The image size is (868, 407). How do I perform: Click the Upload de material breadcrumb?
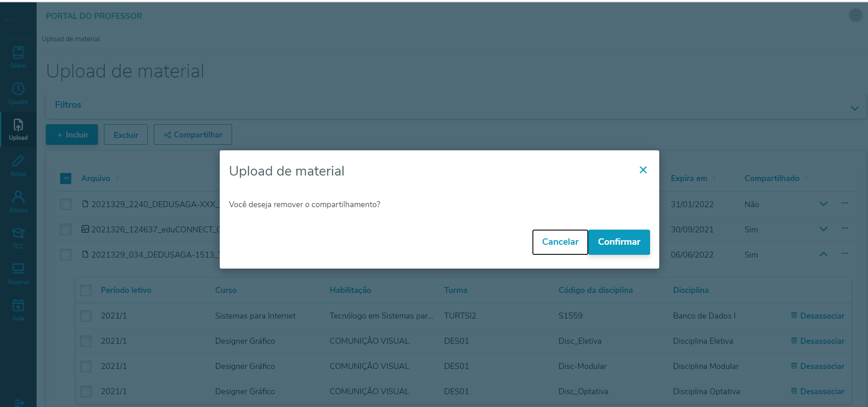(x=71, y=39)
